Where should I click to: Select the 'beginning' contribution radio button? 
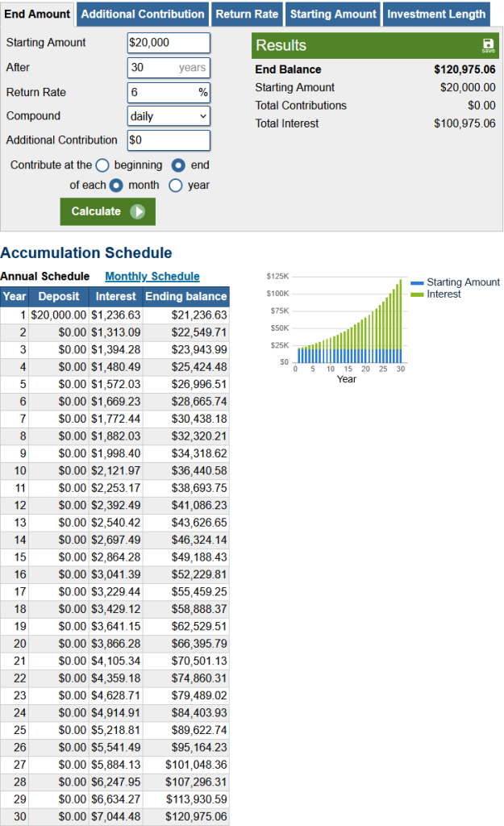coord(102,165)
